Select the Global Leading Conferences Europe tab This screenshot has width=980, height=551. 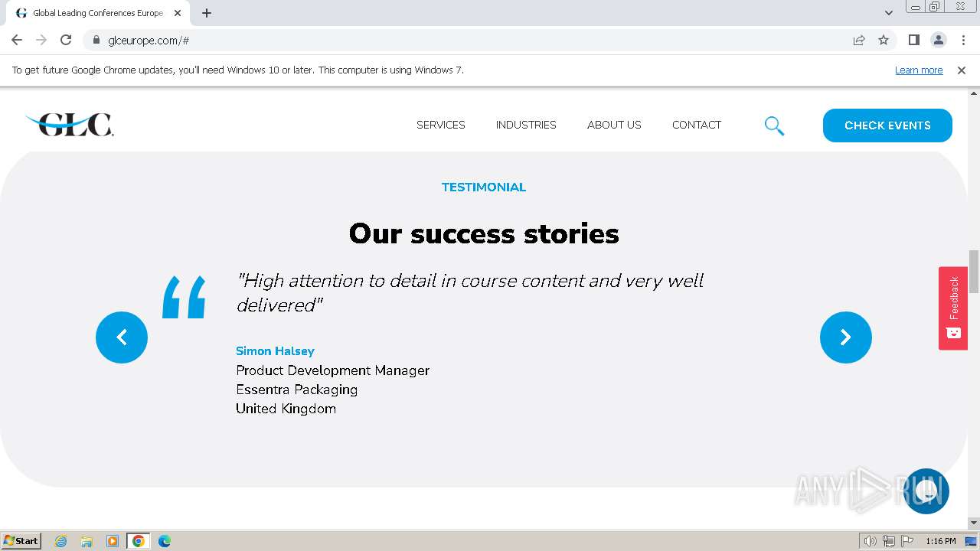97,13
